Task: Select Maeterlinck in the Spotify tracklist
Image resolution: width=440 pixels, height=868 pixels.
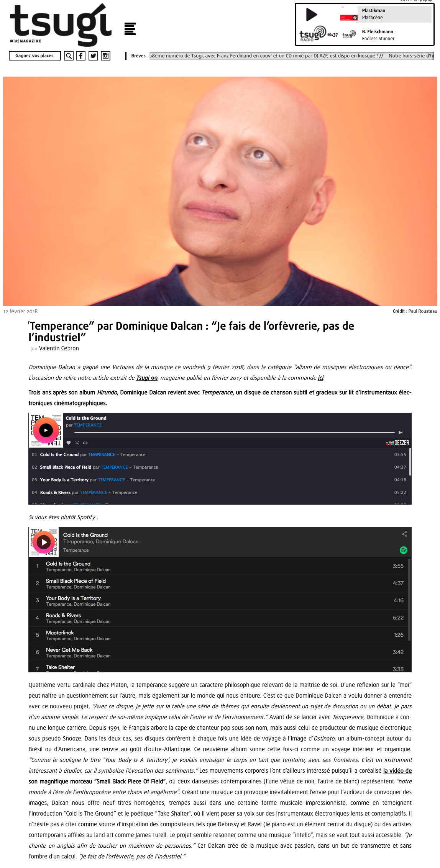Action: tap(220, 635)
